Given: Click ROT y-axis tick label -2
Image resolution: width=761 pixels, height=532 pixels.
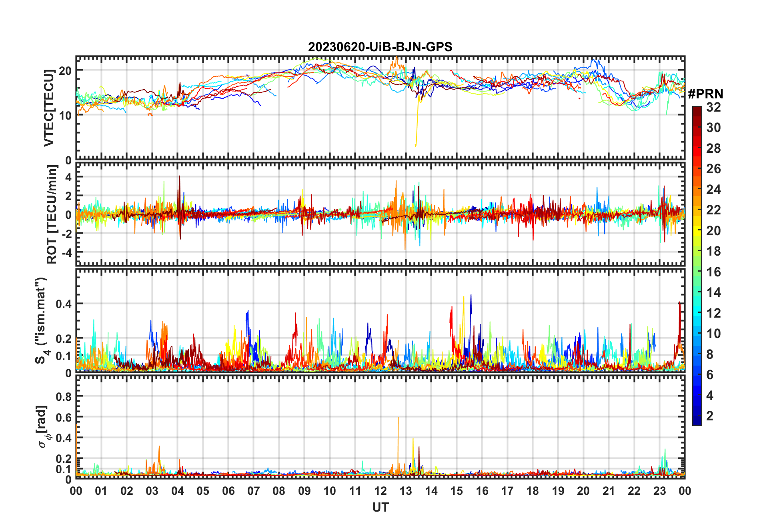Looking at the screenshot, I should [66, 234].
